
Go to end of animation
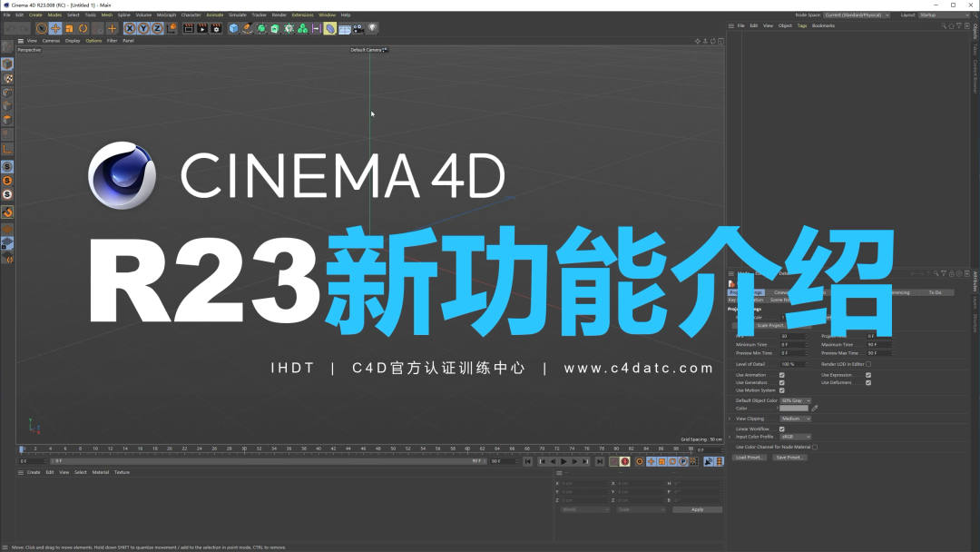tap(600, 461)
